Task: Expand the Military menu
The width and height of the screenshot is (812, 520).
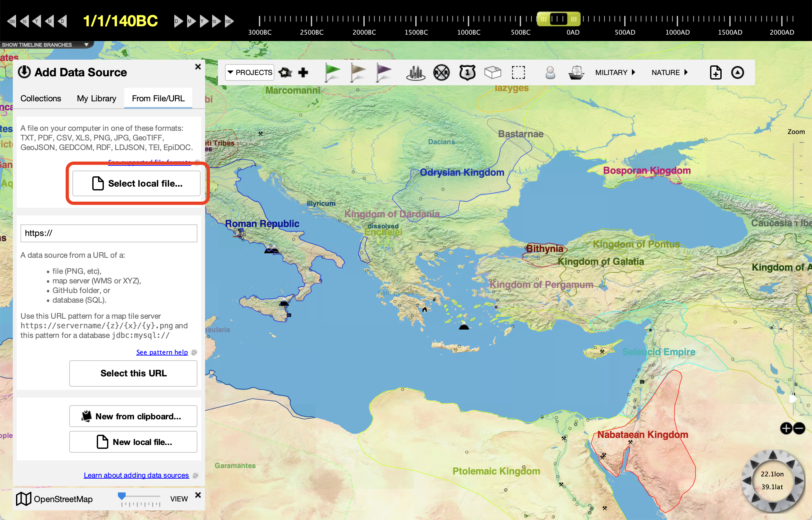Action: tap(615, 72)
